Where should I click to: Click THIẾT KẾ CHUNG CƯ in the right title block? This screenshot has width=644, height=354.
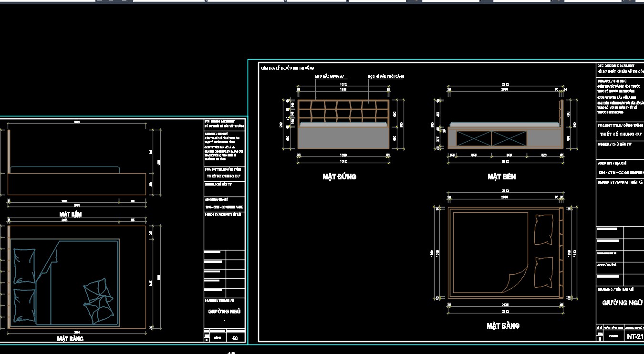click(622, 134)
